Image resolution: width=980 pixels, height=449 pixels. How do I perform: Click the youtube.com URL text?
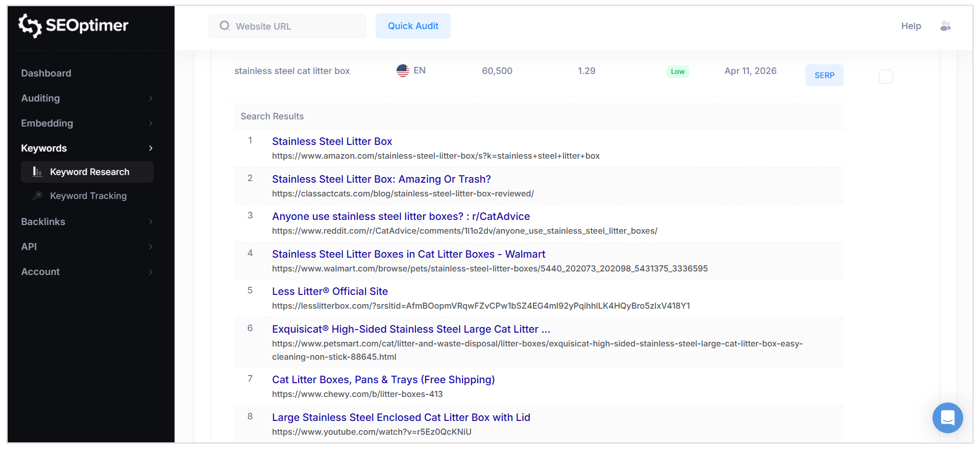click(x=372, y=432)
